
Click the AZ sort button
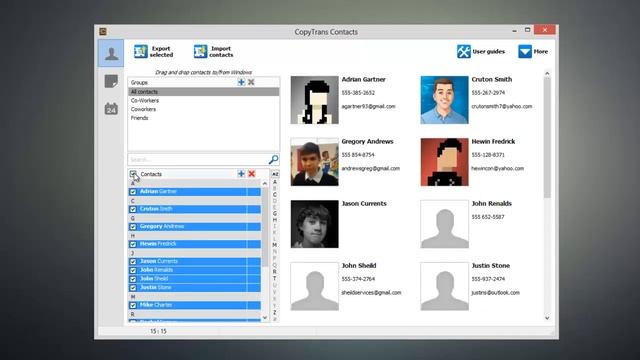[275, 174]
